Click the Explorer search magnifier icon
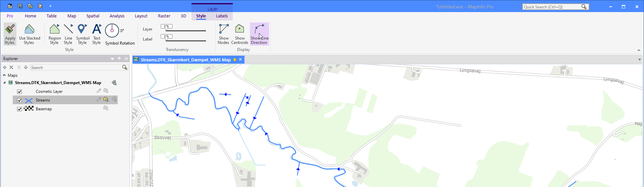Viewport: 644px width, 187px height. (125, 67)
